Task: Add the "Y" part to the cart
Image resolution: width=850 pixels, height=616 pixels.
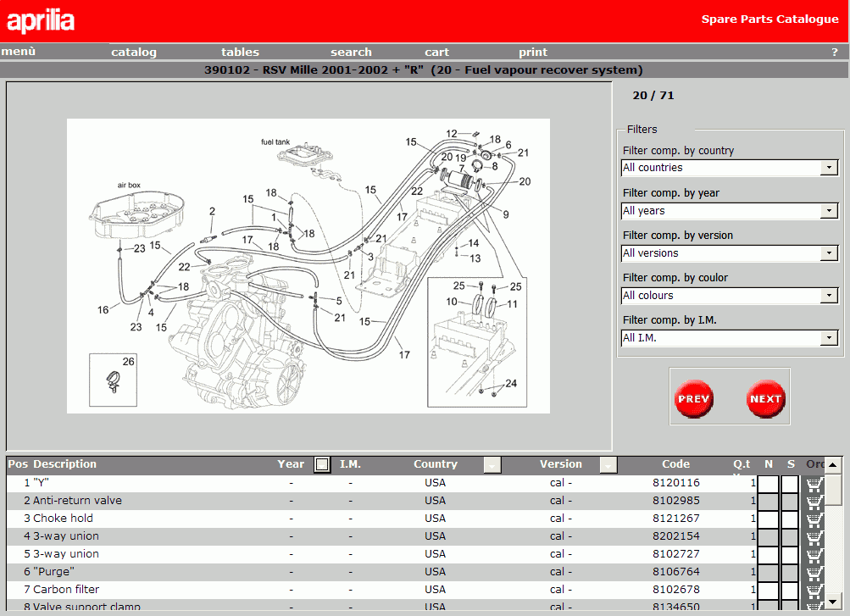Action: (x=814, y=483)
